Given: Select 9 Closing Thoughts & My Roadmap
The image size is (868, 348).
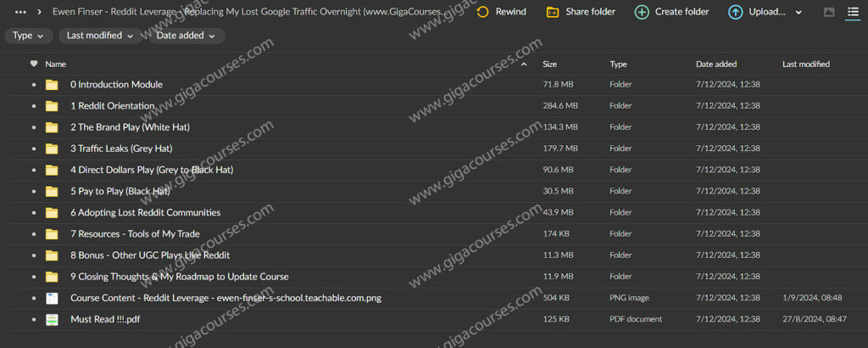Looking at the screenshot, I should [180, 277].
